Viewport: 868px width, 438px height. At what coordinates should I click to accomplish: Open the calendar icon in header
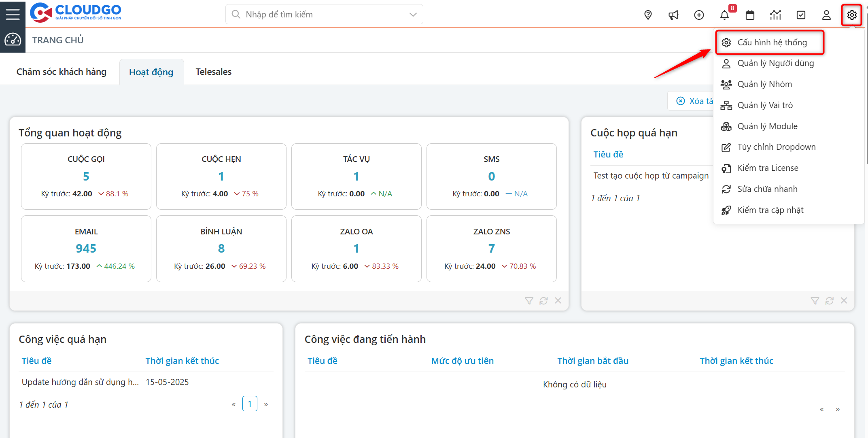pos(750,15)
